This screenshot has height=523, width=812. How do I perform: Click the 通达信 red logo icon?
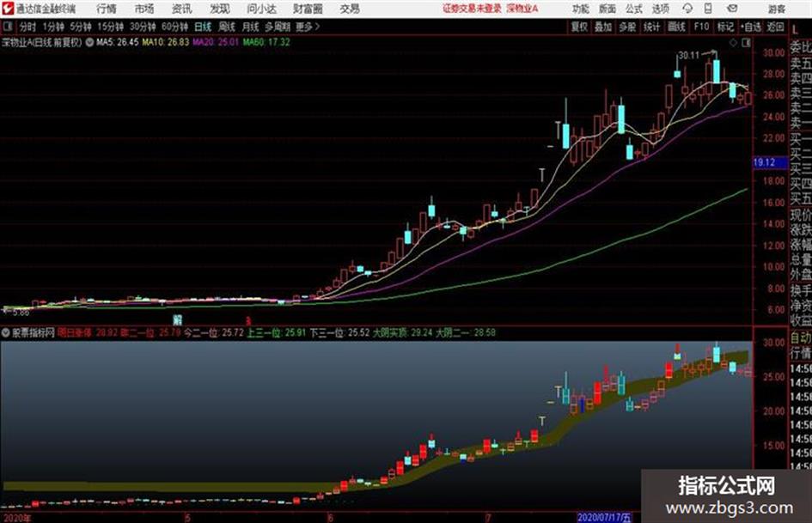pos(7,9)
